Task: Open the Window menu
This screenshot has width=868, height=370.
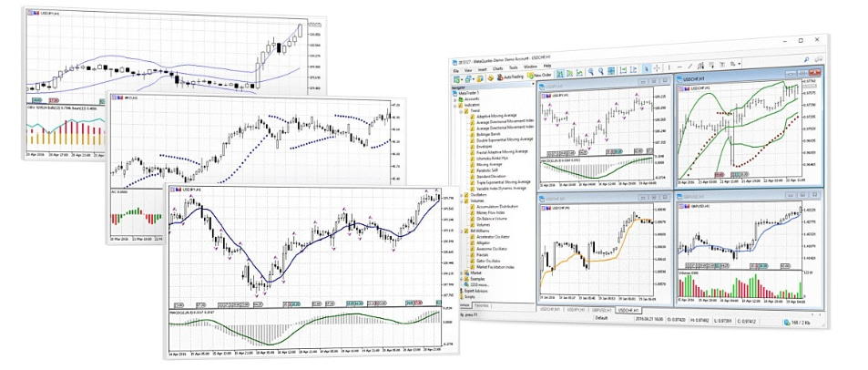Action: pos(530,67)
